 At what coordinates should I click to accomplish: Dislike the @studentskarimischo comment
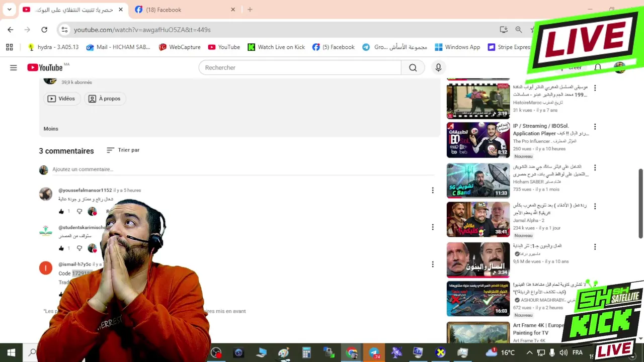click(x=79, y=248)
